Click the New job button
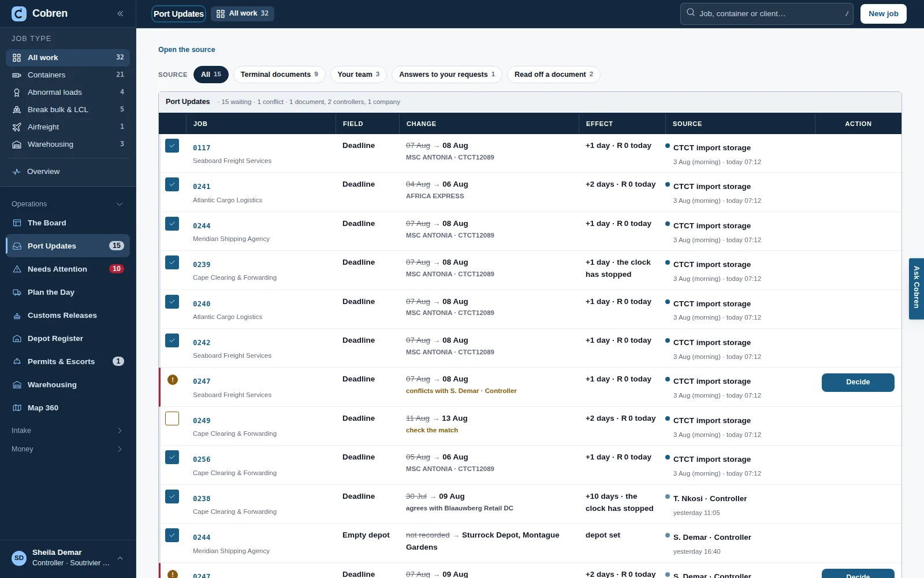The width and height of the screenshot is (924, 578). [884, 14]
